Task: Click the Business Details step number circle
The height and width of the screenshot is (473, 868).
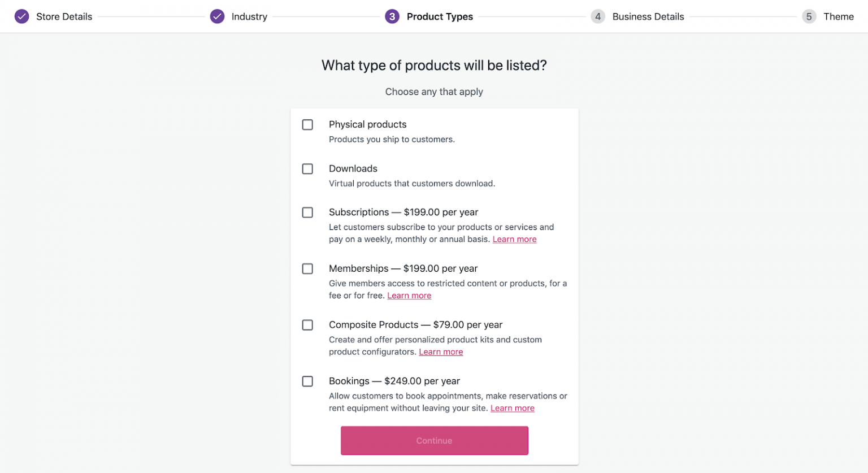Action: coord(598,16)
